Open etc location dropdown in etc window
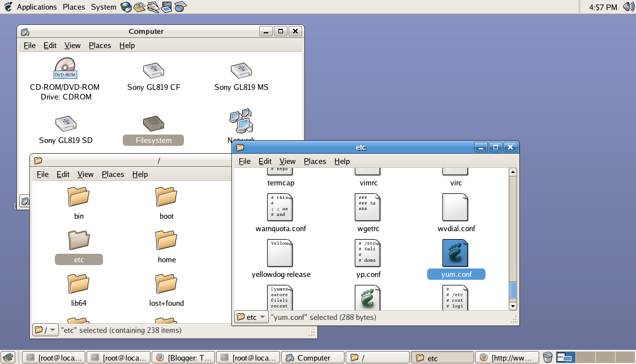The width and height of the screenshot is (636, 364). [251, 317]
